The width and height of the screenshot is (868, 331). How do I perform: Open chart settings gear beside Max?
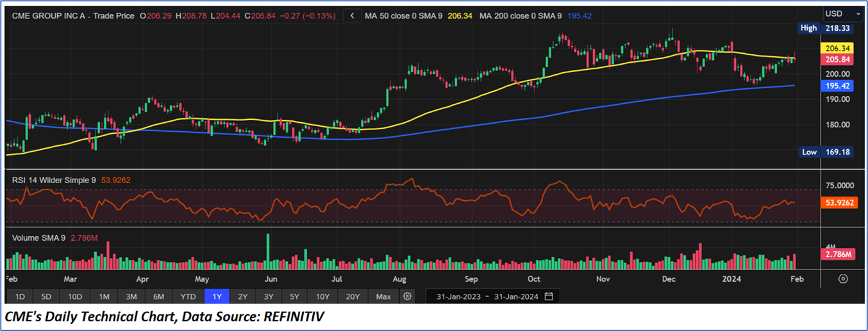point(407,296)
